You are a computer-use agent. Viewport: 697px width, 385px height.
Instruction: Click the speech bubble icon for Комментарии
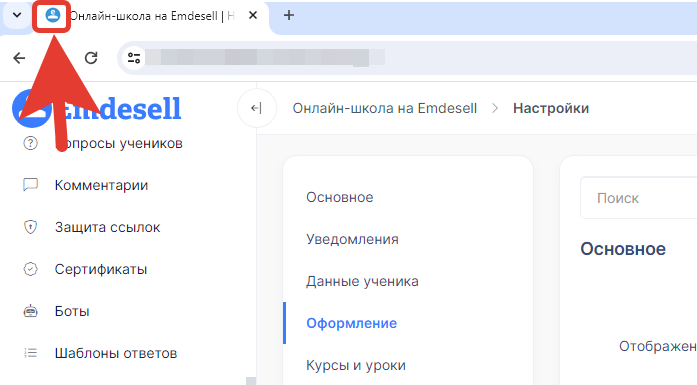(x=30, y=185)
